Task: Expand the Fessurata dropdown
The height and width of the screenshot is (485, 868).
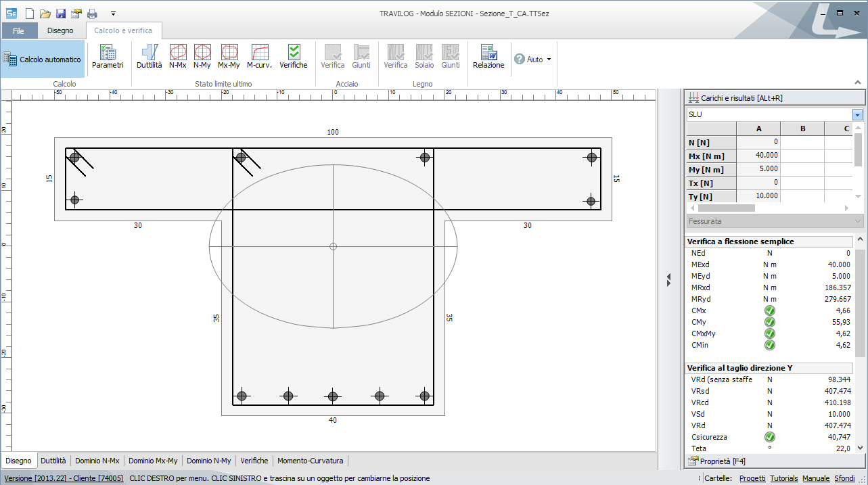Action: [x=858, y=221]
